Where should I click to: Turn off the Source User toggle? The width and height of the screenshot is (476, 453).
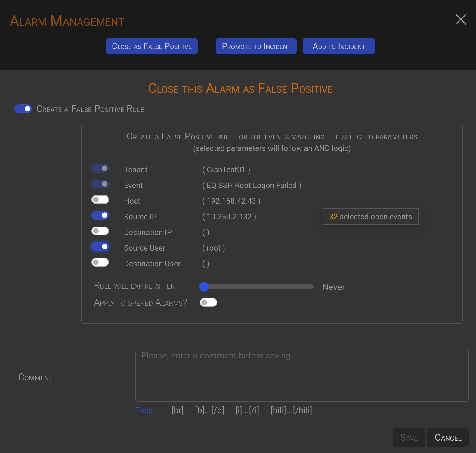coord(100,247)
